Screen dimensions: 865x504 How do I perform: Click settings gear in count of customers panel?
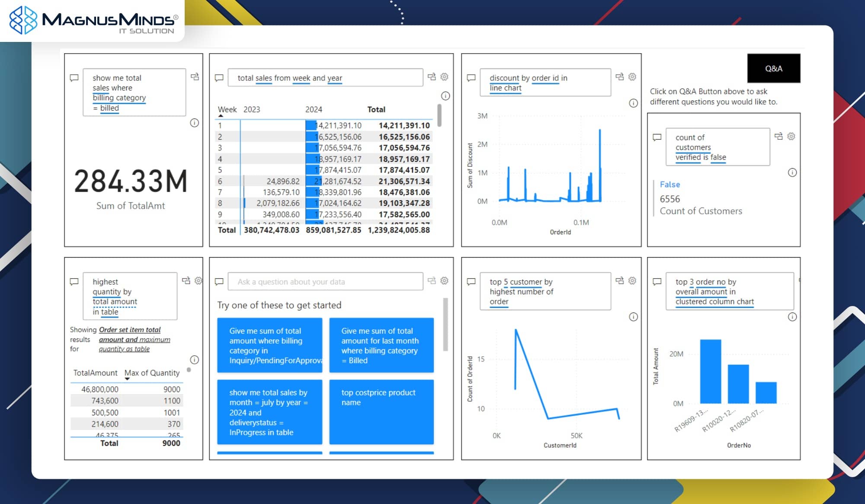[x=791, y=137]
